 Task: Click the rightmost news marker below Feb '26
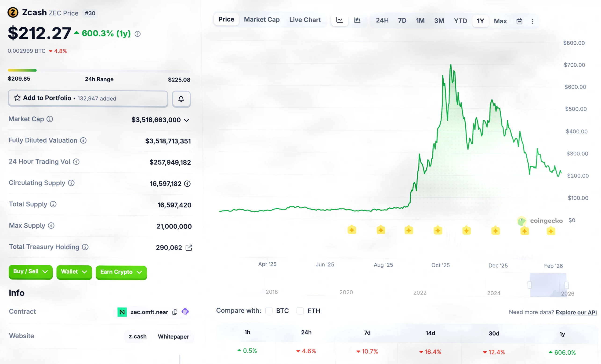[x=551, y=231]
